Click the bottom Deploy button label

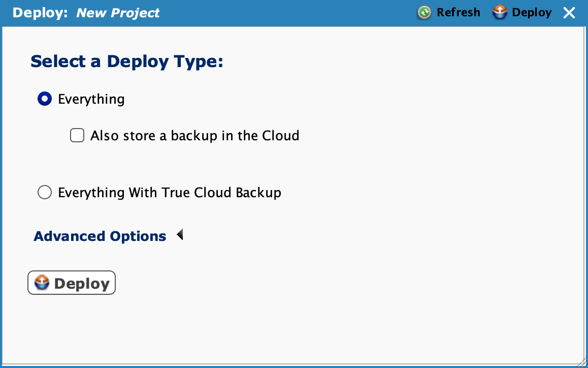pos(82,284)
